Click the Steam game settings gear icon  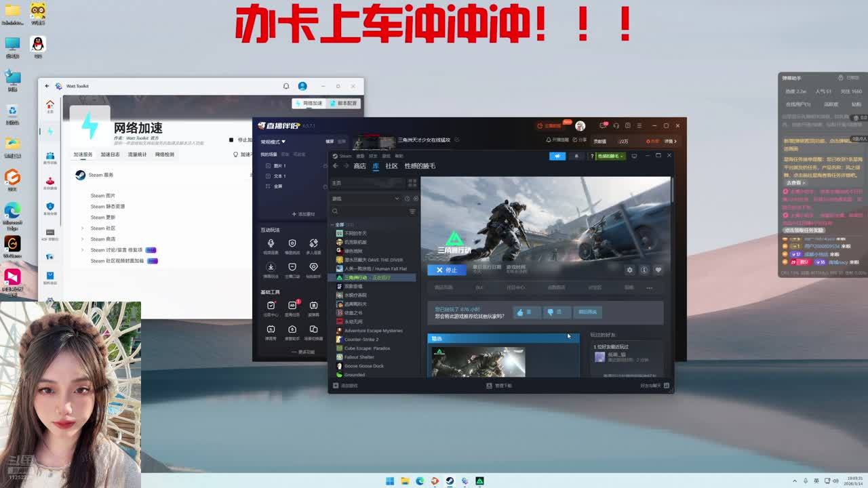click(629, 270)
